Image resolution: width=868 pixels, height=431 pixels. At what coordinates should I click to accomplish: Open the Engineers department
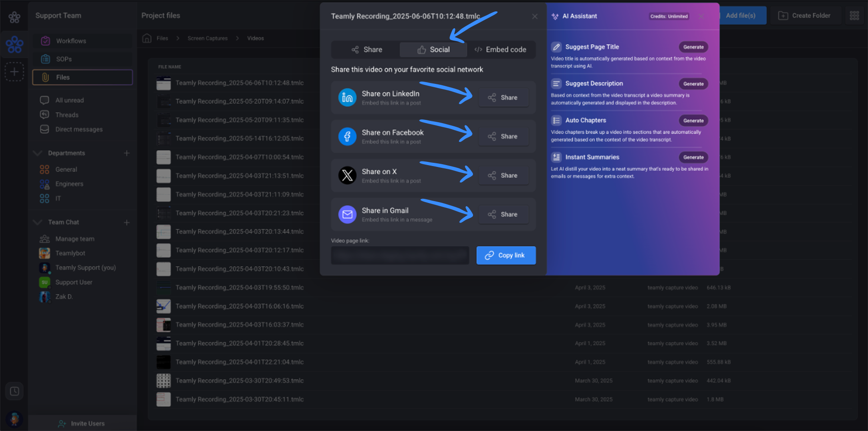point(69,184)
